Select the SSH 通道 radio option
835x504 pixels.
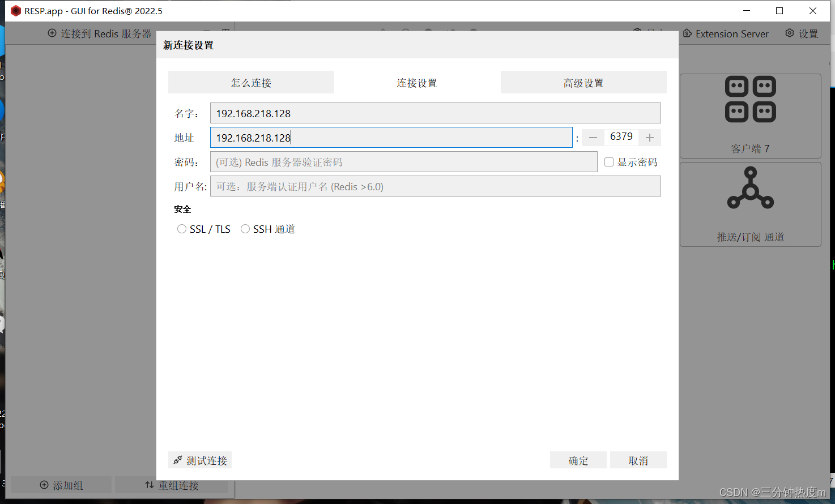245,229
